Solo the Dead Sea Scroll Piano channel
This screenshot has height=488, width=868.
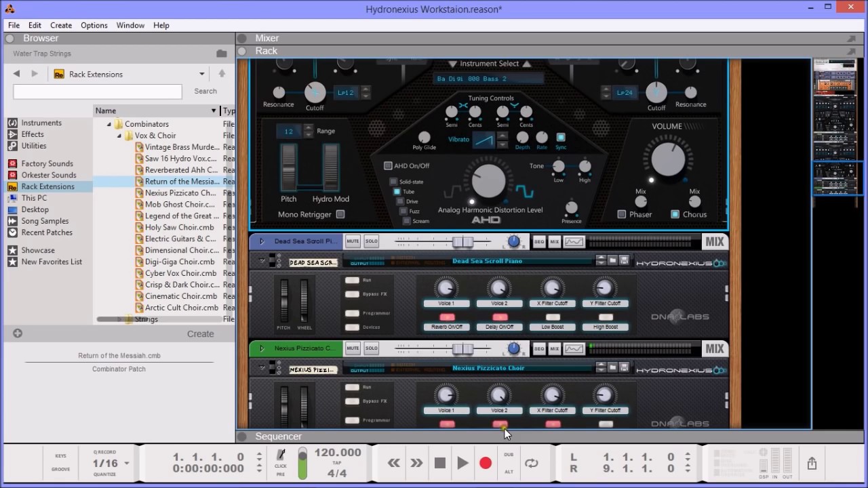[x=372, y=241]
